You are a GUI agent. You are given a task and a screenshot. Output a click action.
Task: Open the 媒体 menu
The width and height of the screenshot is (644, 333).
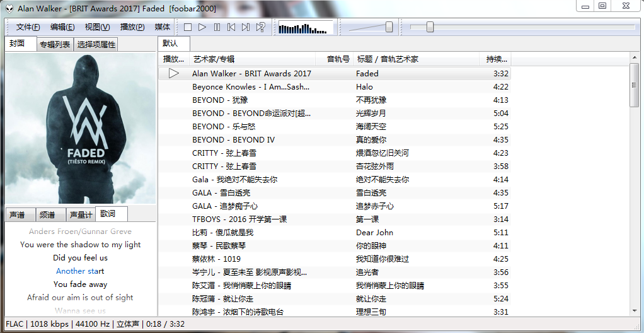pyautogui.click(x=162, y=27)
